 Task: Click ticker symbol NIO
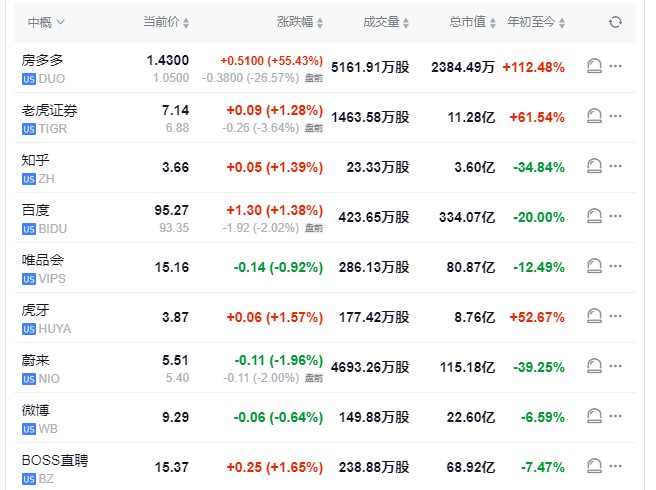tap(49, 379)
